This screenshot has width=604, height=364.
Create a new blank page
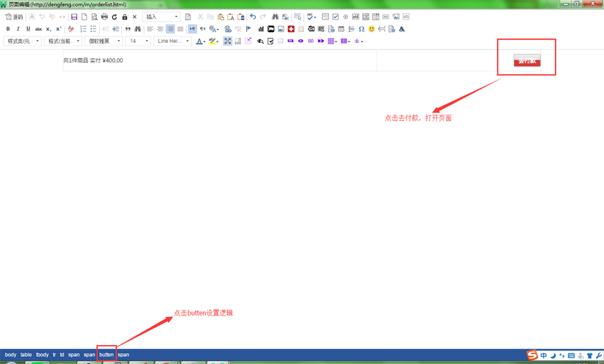[85, 17]
